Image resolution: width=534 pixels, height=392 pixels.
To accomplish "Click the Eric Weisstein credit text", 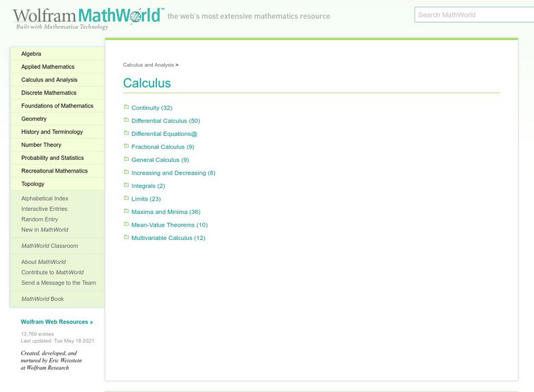I will (x=51, y=361).
